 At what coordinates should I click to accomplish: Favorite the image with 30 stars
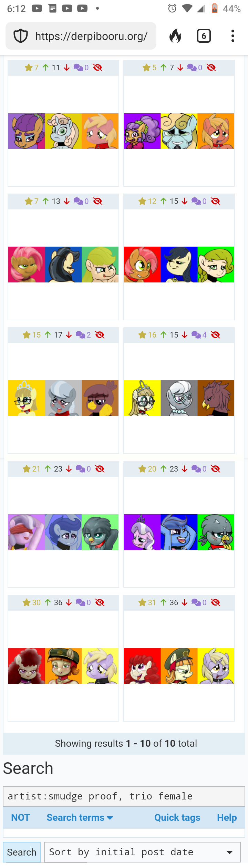(27, 602)
